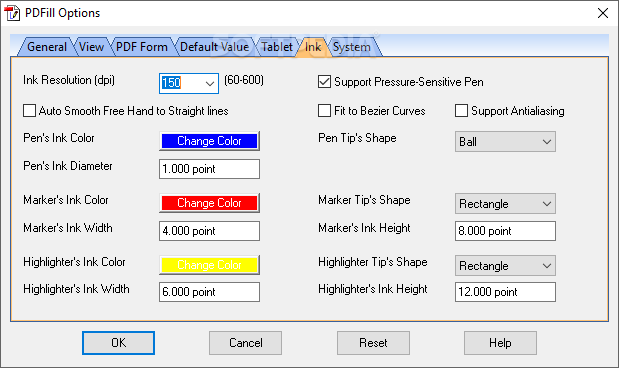Click the Cancel button

coord(246,343)
